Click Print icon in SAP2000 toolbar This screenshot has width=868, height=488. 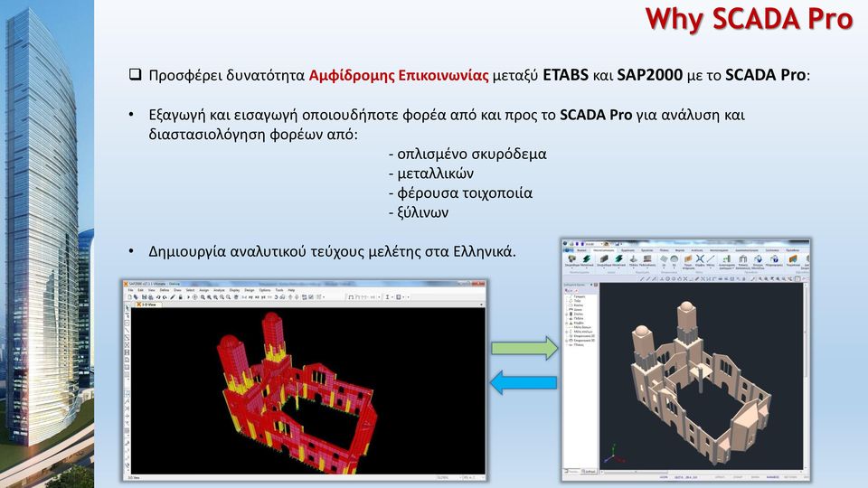click(151, 297)
